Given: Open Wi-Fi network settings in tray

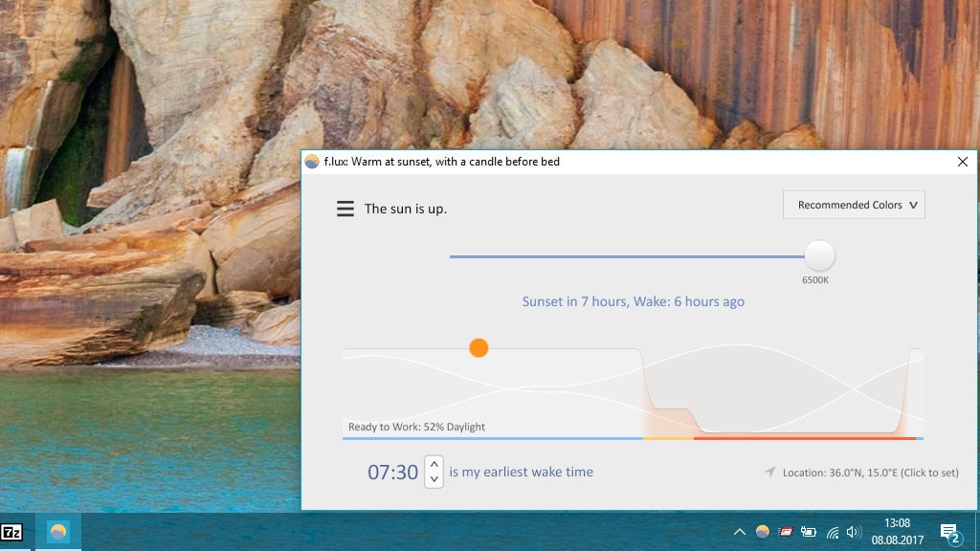Looking at the screenshot, I should coord(832,532).
